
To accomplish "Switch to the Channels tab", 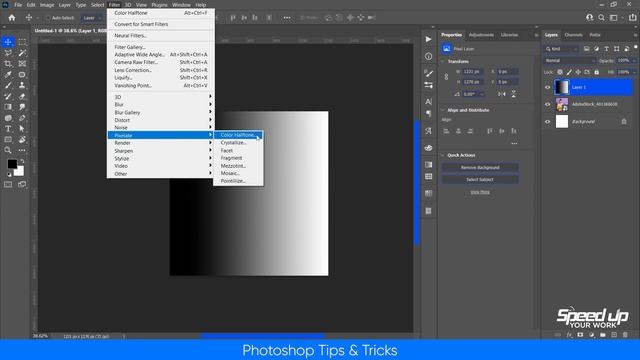I will click(573, 35).
